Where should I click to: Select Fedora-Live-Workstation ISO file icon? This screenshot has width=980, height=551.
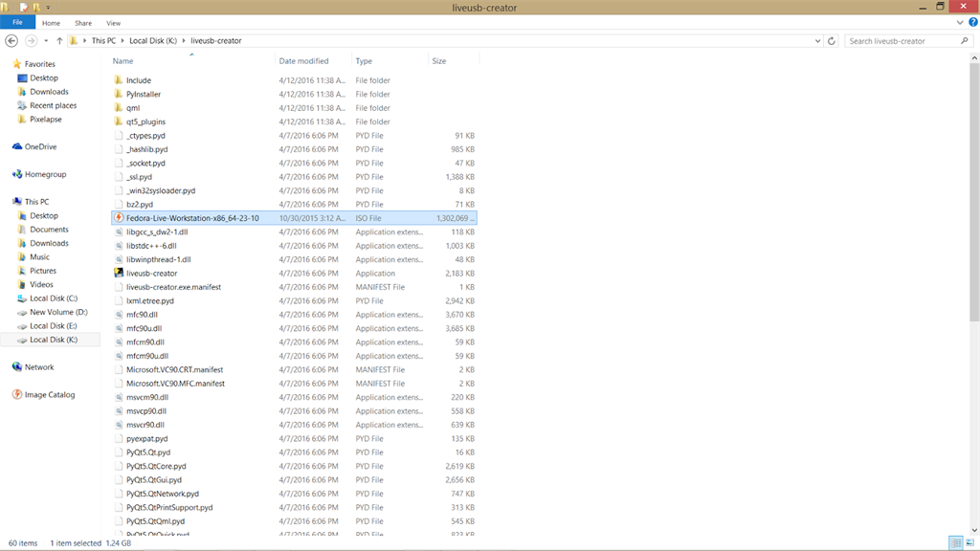119,217
